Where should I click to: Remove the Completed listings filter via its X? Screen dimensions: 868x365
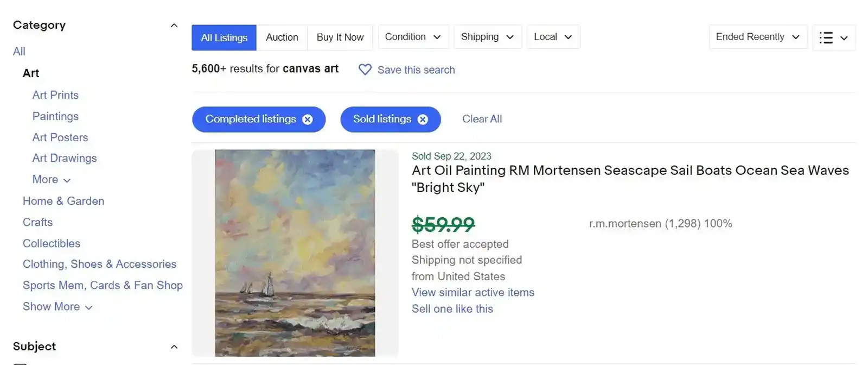[307, 119]
